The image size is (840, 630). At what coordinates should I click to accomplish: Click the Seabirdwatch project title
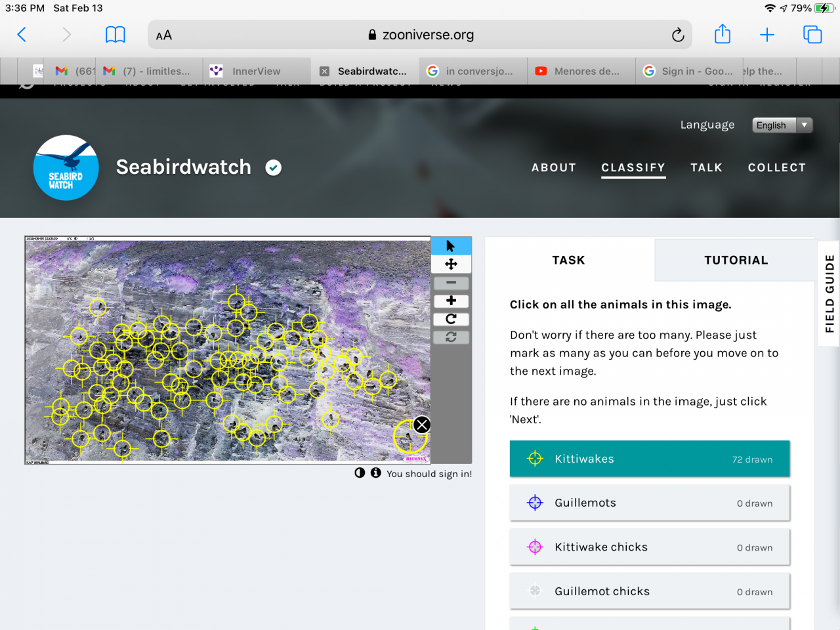[184, 167]
